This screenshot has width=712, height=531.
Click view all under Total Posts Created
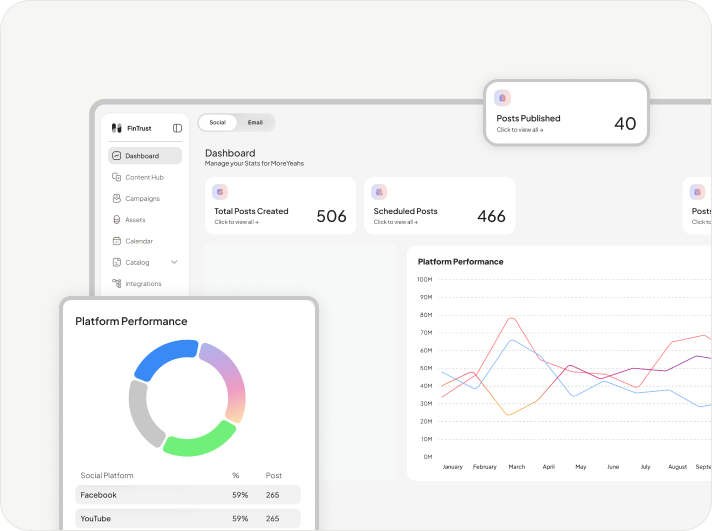(236, 222)
